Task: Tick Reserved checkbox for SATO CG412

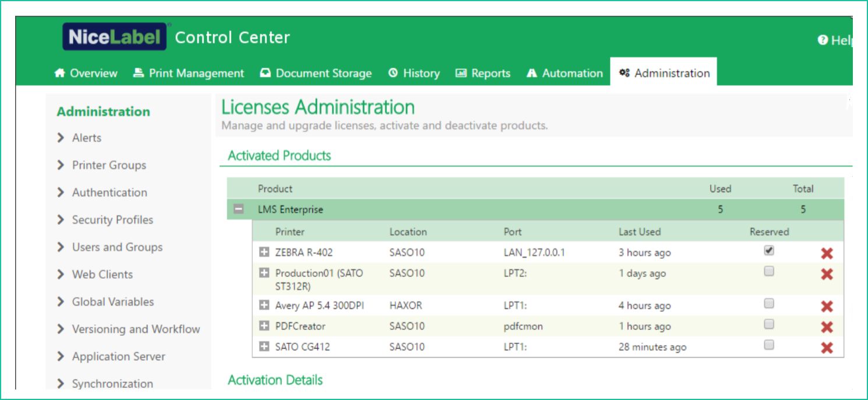Action: pyautogui.click(x=769, y=345)
